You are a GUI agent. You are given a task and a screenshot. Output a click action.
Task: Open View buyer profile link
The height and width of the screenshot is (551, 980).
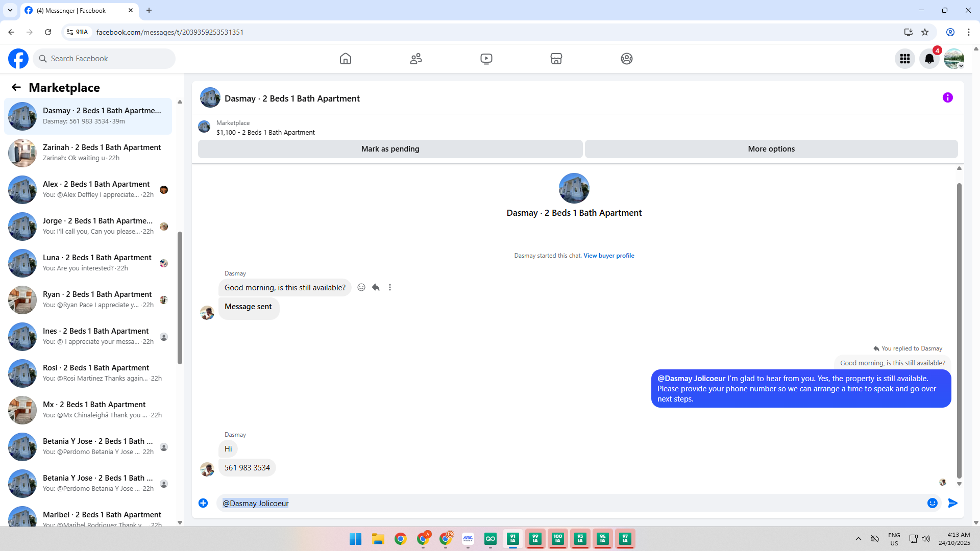pos(609,256)
